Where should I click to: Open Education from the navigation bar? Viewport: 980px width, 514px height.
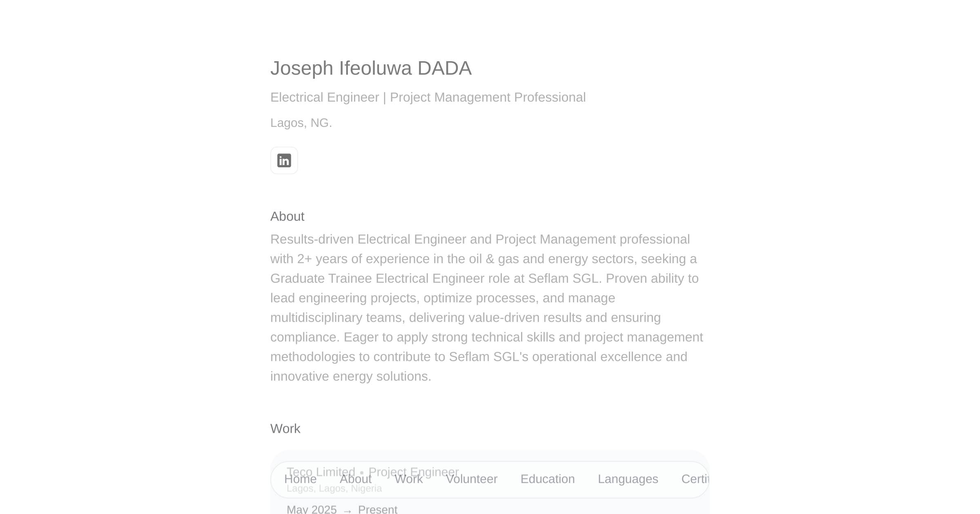pyautogui.click(x=547, y=479)
